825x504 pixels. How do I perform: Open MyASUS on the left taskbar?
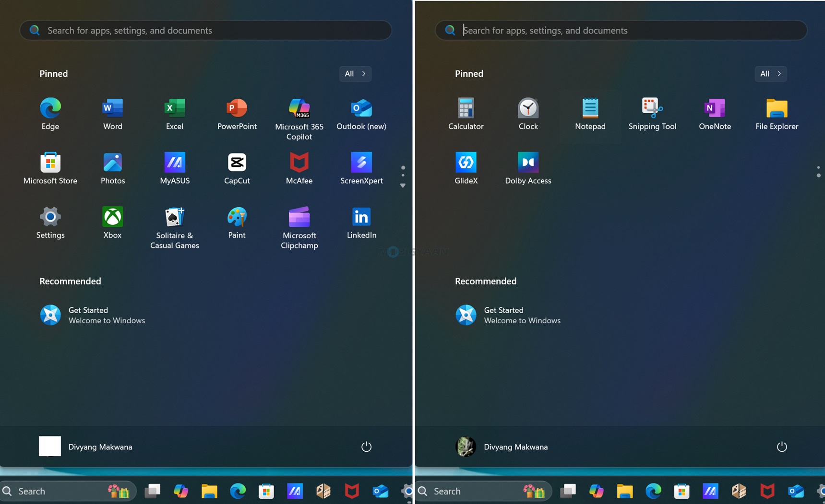click(x=295, y=491)
